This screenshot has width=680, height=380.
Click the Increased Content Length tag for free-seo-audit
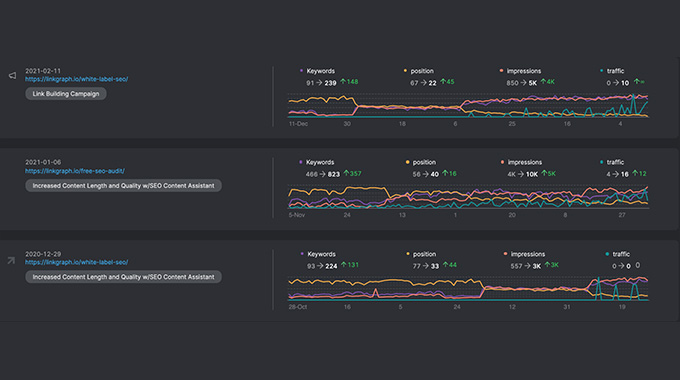pyautogui.click(x=123, y=186)
